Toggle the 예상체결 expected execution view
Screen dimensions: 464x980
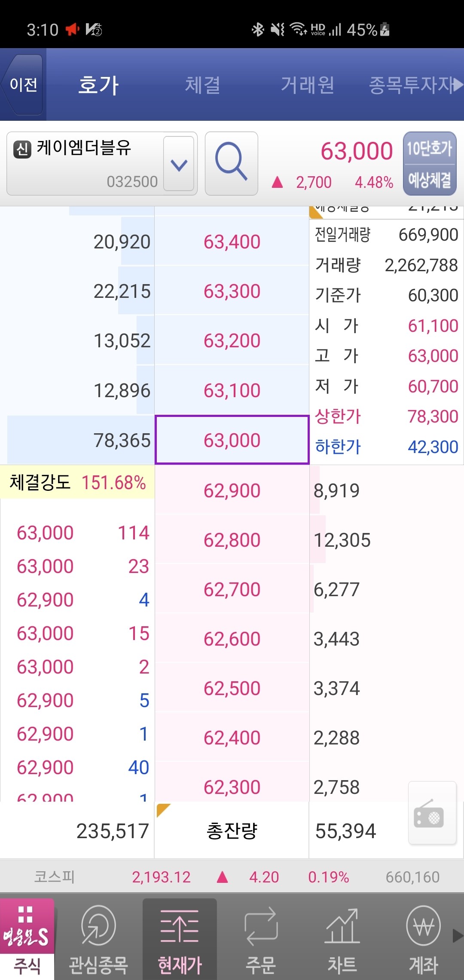click(x=430, y=178)
